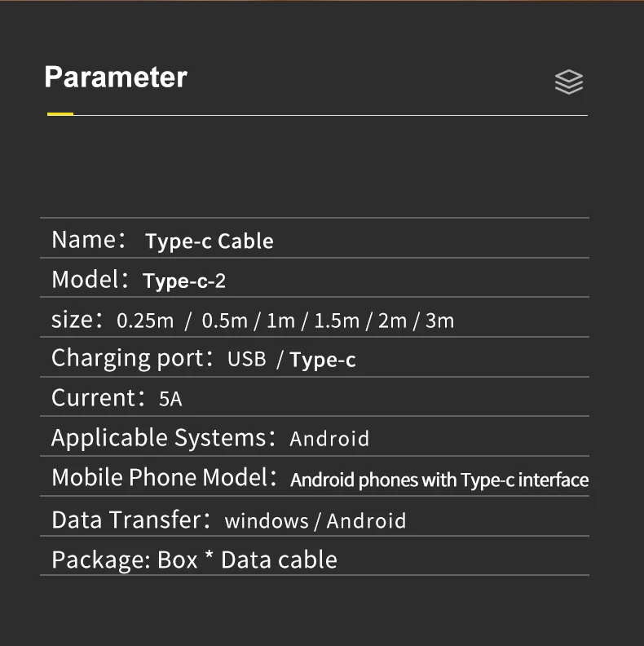The image size is (644, 646).
Task: Click the stacked layers icon
Action: point(568,82)
